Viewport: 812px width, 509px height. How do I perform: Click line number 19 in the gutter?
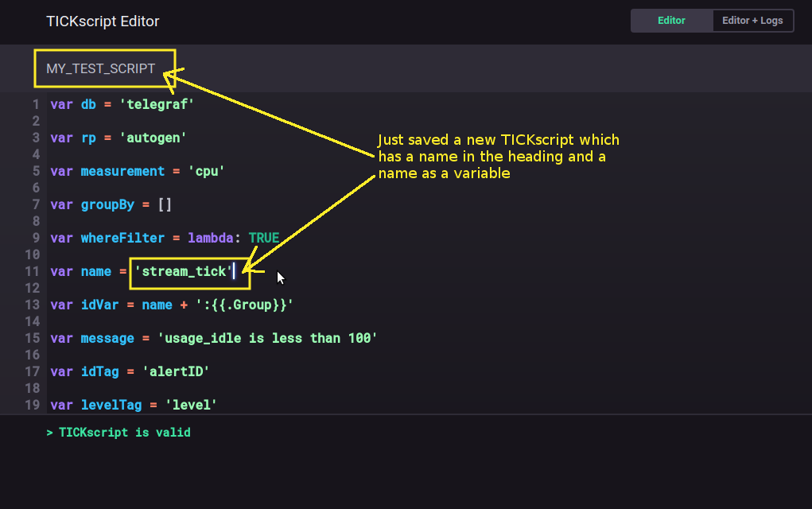[33, 405]
